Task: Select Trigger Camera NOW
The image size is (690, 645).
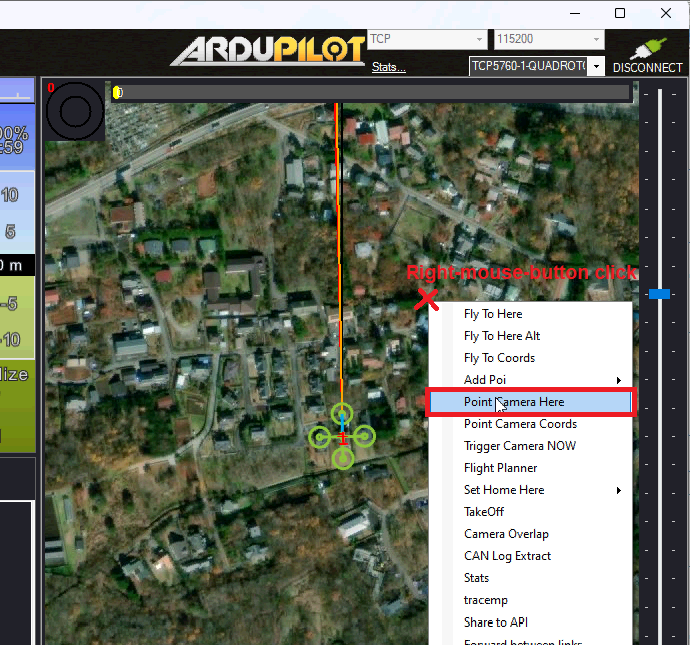Action: 519,446
